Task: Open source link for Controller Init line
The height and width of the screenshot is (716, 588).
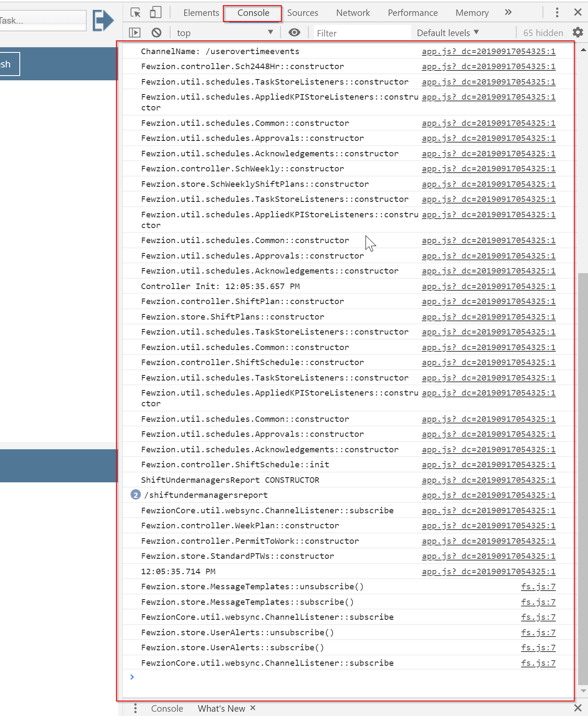Action: pos(488,286)
